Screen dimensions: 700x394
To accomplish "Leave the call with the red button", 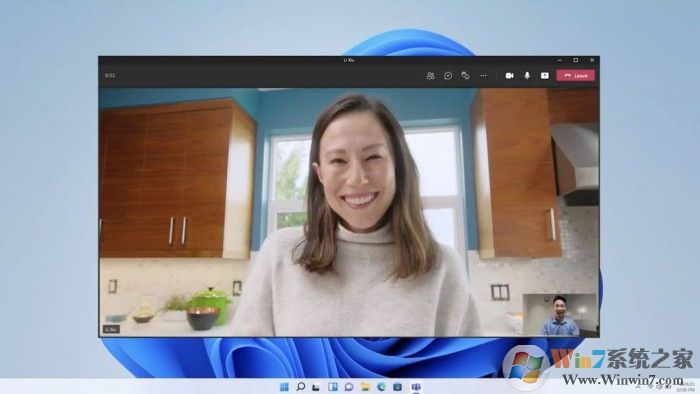I will click(x=575, y=76).
